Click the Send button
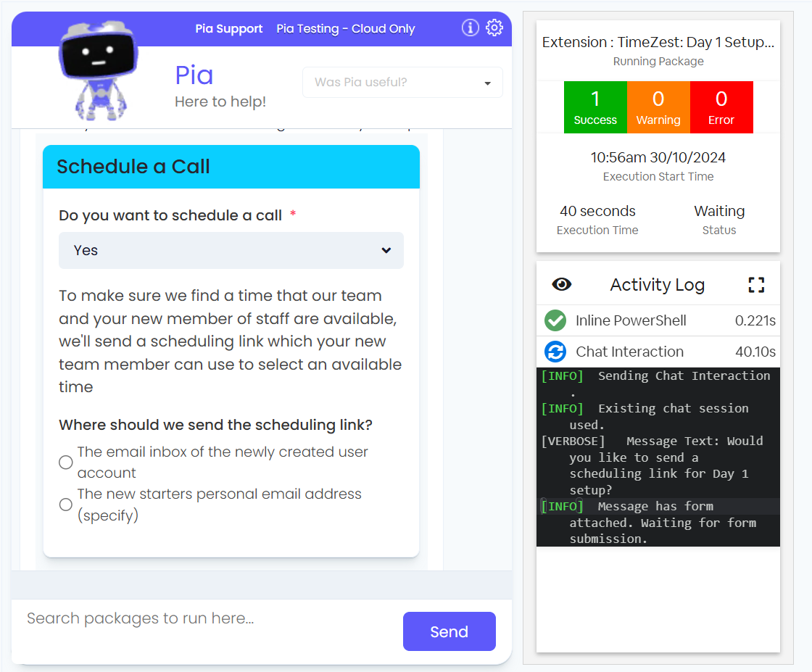This screenshot has width=812, height=672. tap(449, 631)
